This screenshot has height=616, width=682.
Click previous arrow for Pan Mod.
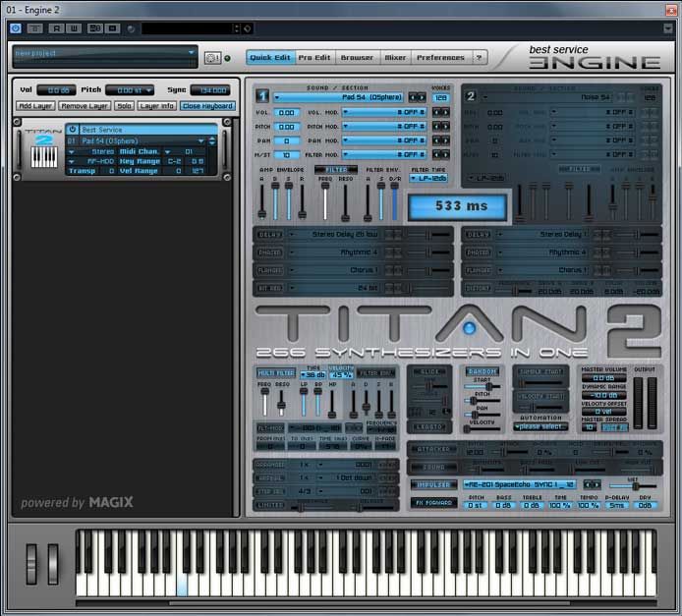pyautogui.click(x=436, y=140)
